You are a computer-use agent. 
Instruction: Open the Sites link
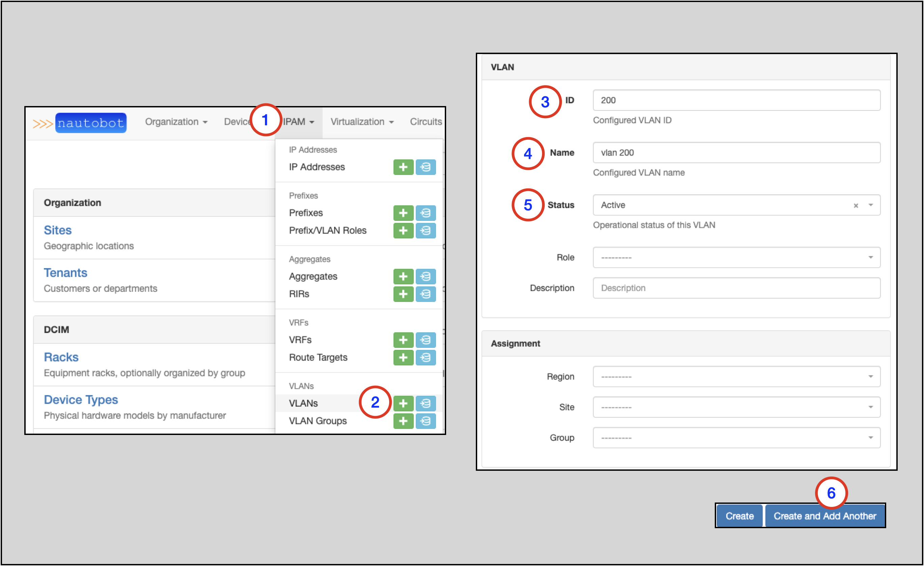tap(57, 230)
